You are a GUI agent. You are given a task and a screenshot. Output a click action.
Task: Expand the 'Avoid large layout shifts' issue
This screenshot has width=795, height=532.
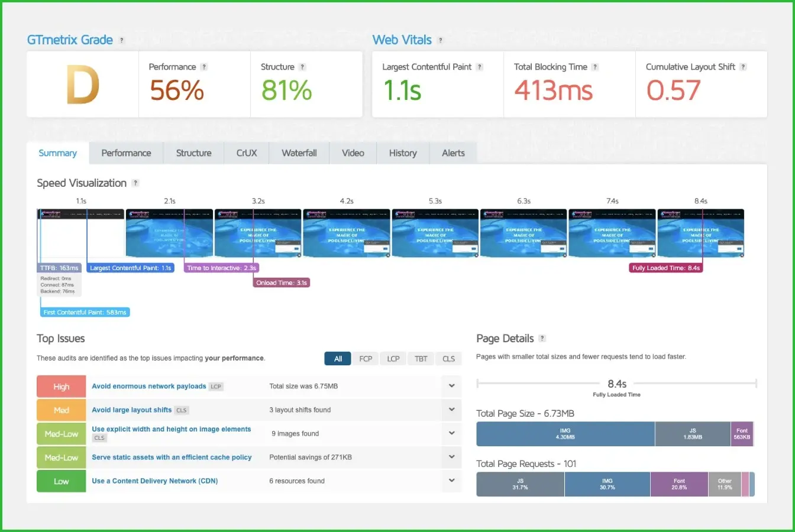click(x=451, y=410)
